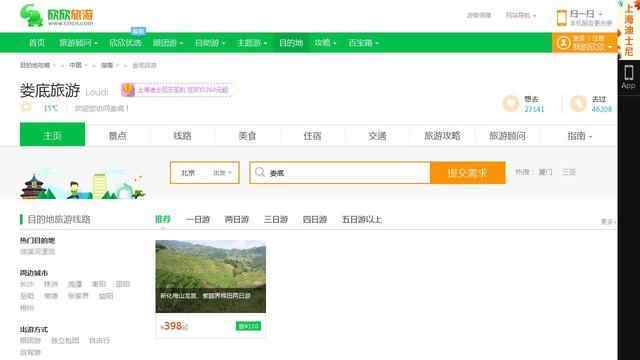
Task: Open the 北京 departure city dropdown
Action: pyautogui.click(x=205, y=173)
